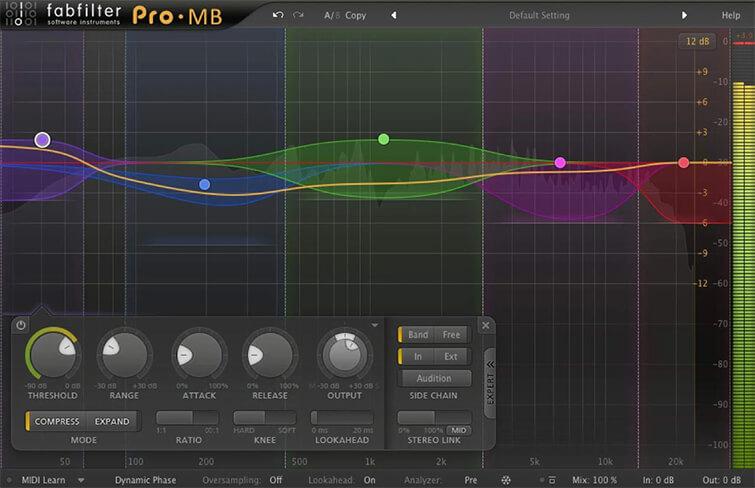Viewport: 755px width, 488px height.
Task: Click the Out: 0 dB level value
Action: [721, 480]
